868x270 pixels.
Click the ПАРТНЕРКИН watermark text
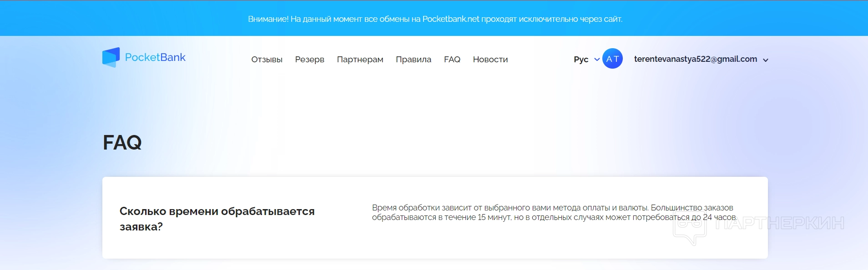coord(779,223)
